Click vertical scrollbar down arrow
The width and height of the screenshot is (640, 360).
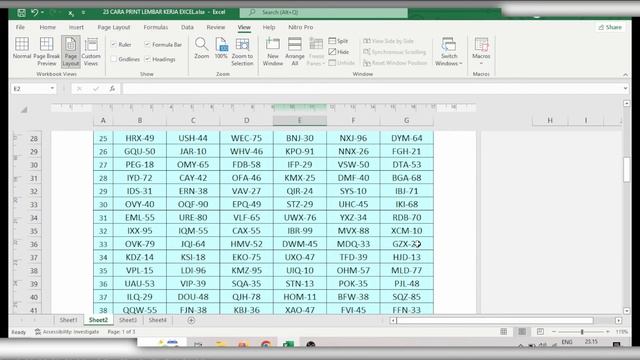627,311
